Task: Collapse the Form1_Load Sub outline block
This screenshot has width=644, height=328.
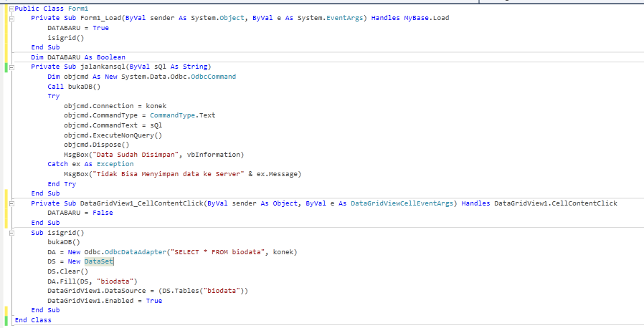Action: tap(11, 19)
